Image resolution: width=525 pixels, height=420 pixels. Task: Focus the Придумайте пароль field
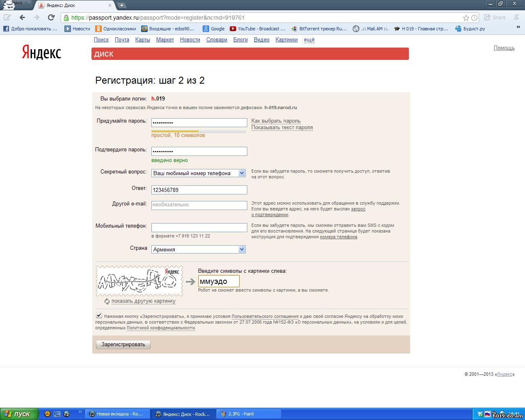[x=199, y=123]
